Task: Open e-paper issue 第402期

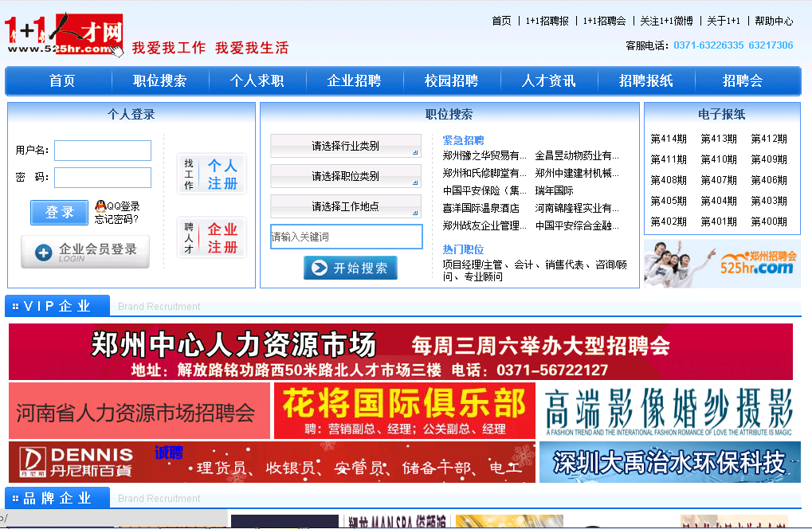Action: pyautogui.click(x=669, y=221)
